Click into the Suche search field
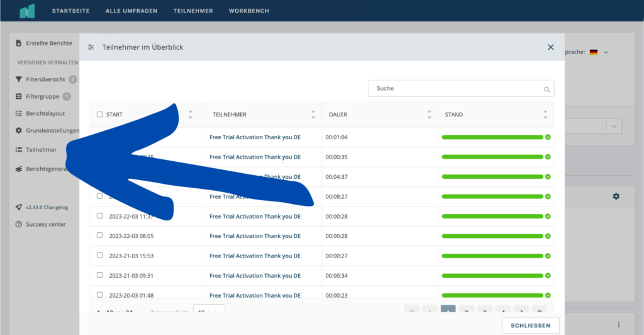The height and width of the screenshot is (335, 644). pyautogui.click(x=456, y=89)
